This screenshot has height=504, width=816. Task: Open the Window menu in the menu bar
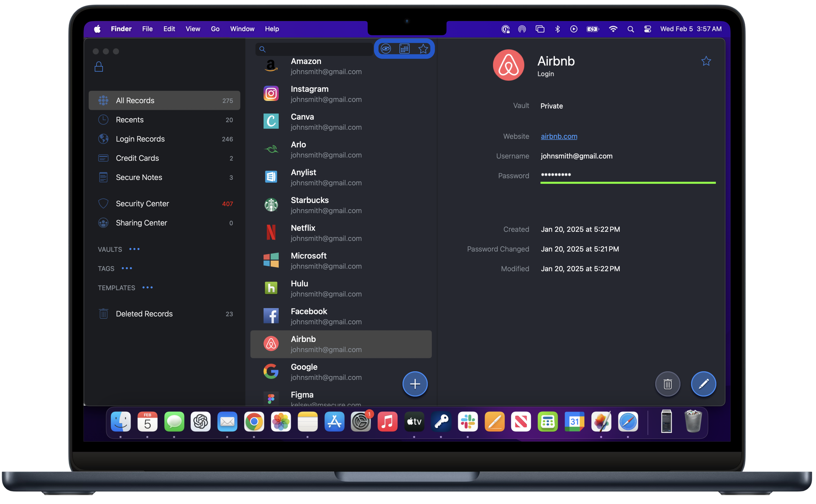[x=242, y=29]
